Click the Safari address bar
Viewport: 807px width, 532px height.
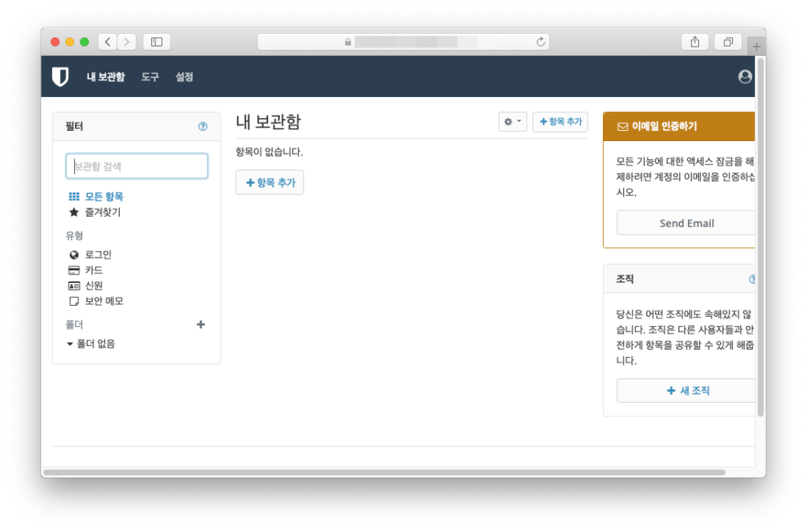(x=403, y=43)
